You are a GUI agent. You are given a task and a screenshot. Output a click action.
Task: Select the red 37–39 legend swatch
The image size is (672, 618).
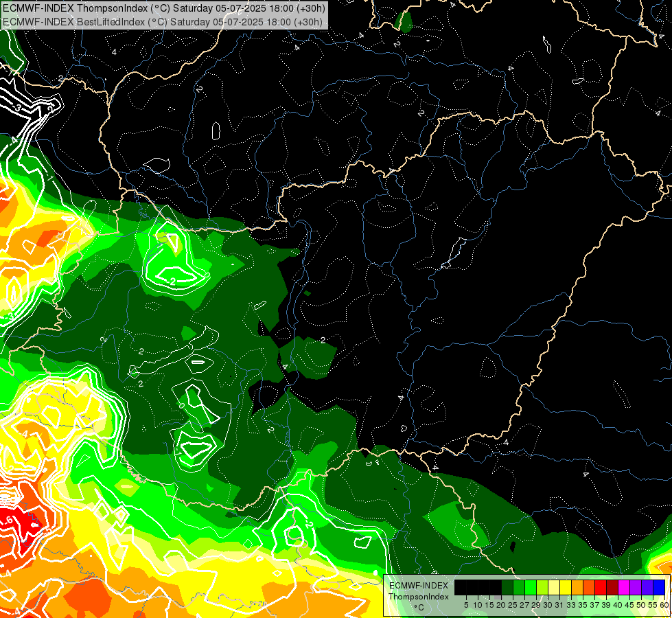click(x=601, y=587)
